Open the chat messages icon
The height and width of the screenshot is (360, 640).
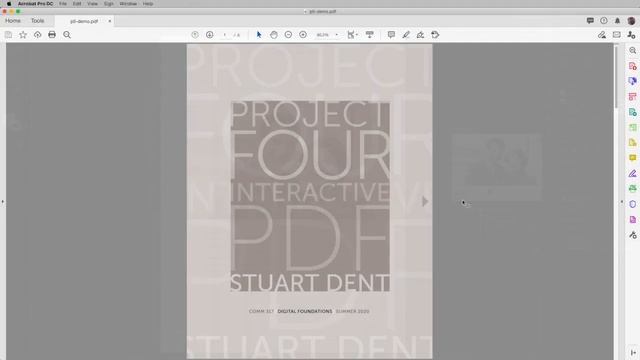tap(590, 20)
